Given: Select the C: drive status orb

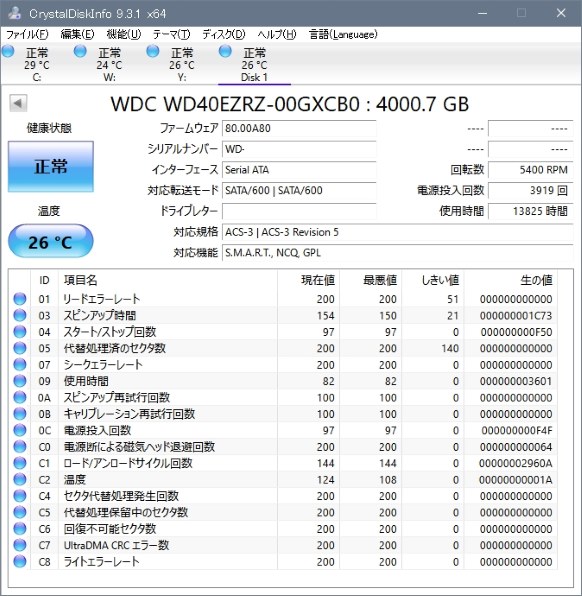Looking at the screenshot, I should click(8, 51).
